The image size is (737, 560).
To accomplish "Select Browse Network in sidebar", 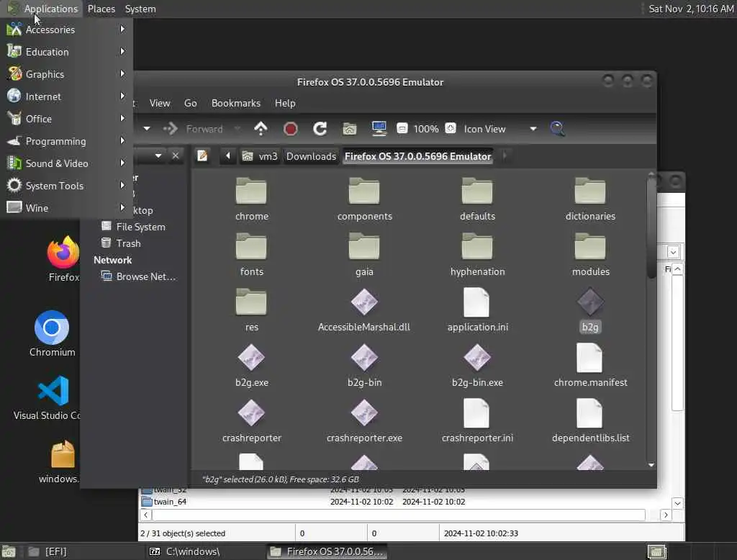I will click(x=139, y=276).
